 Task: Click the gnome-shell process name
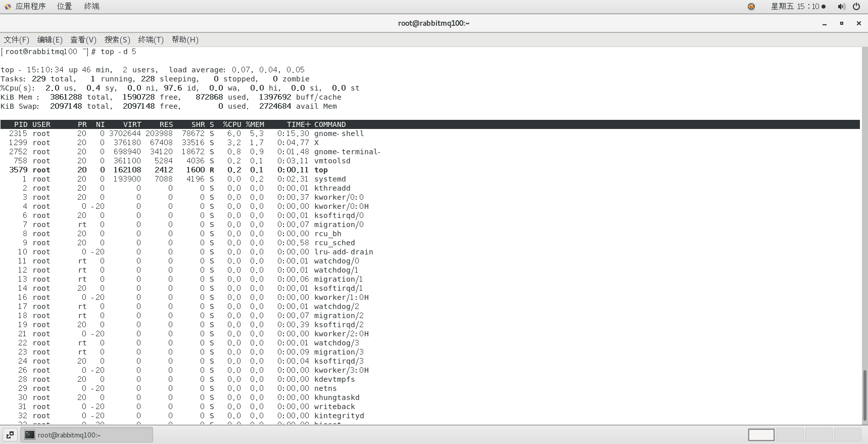pos(339,134)
